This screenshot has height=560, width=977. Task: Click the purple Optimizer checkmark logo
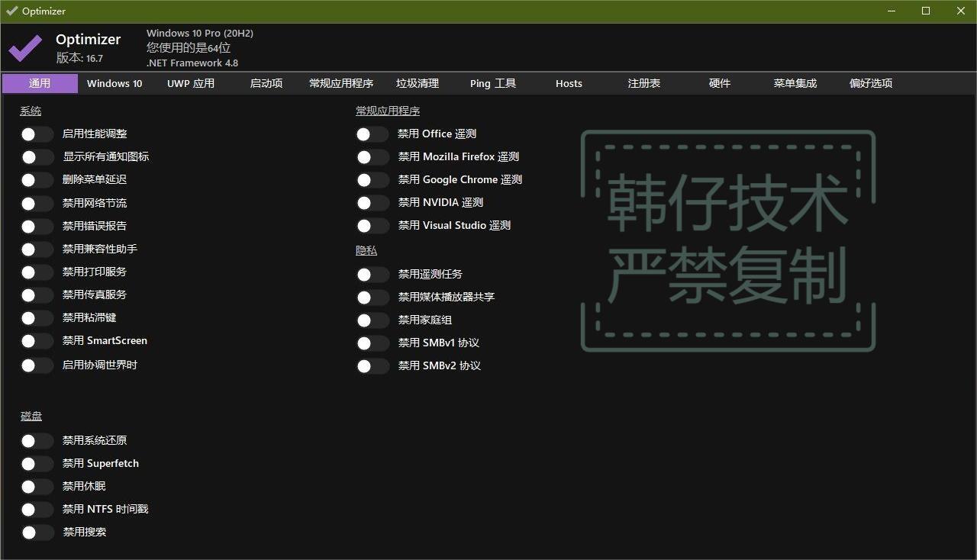coord(25,48)
